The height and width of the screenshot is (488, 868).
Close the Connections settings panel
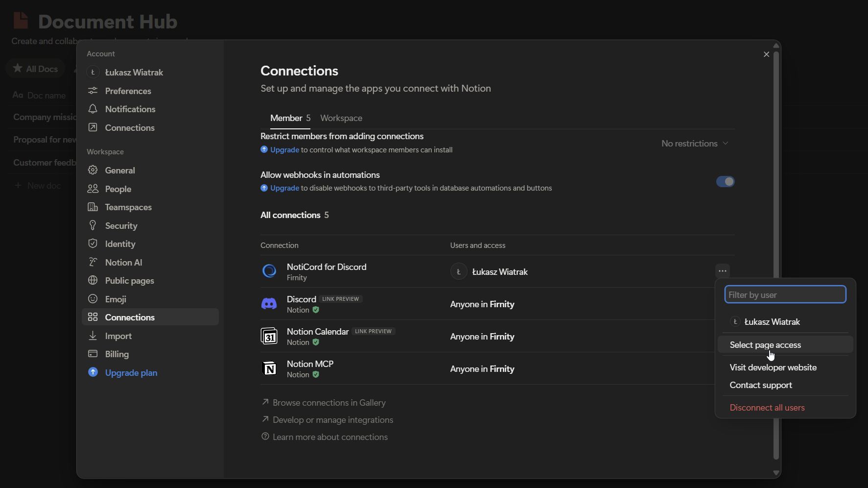(766, 54)
